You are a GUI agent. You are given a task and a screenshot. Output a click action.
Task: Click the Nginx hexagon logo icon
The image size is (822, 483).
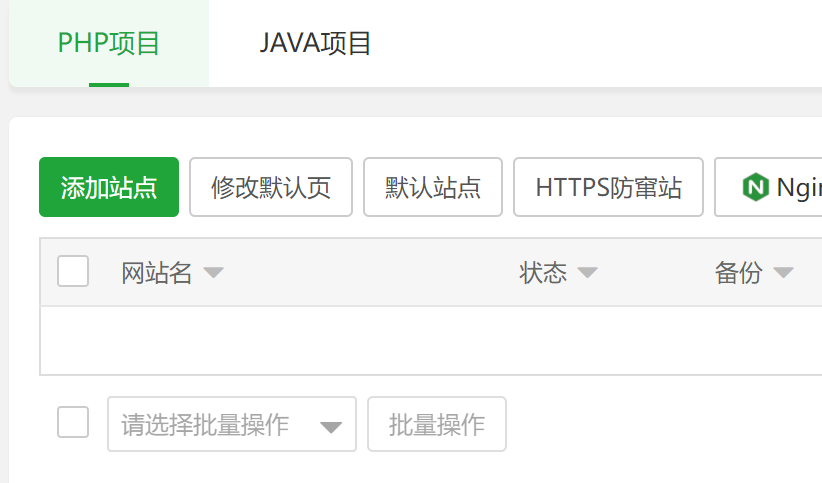click(755, 187)
